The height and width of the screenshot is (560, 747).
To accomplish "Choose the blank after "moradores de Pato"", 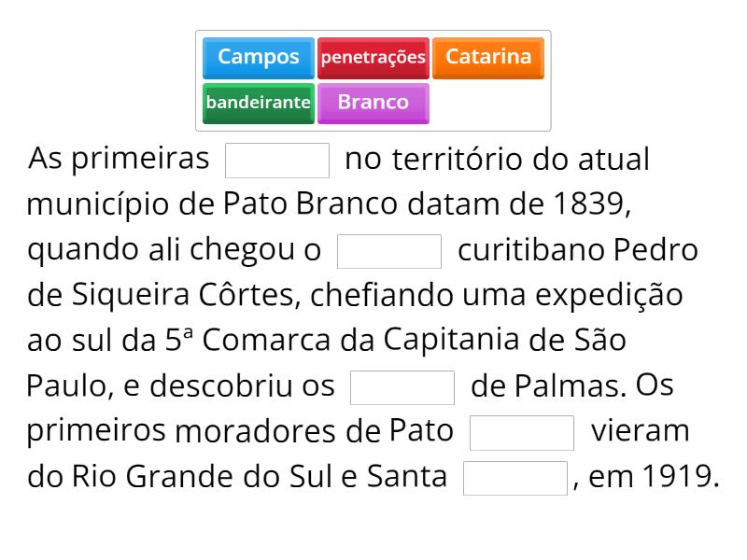I will click(x=522, y=432).
